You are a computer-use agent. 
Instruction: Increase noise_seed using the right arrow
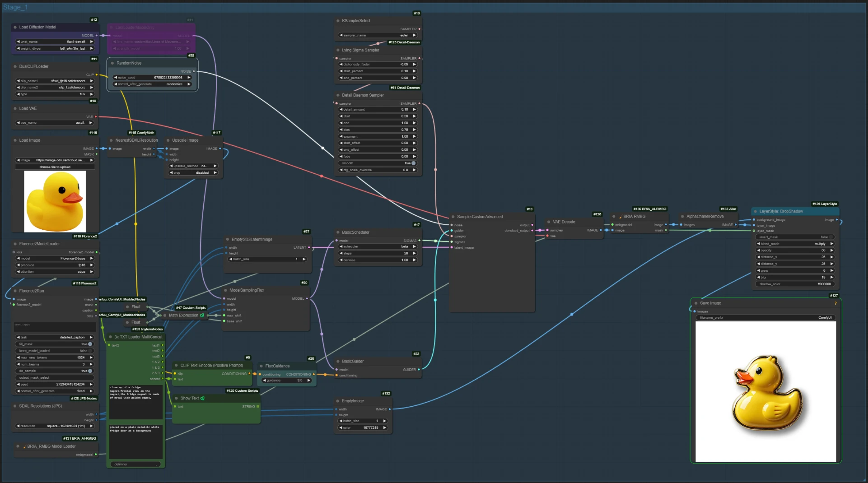189,78
